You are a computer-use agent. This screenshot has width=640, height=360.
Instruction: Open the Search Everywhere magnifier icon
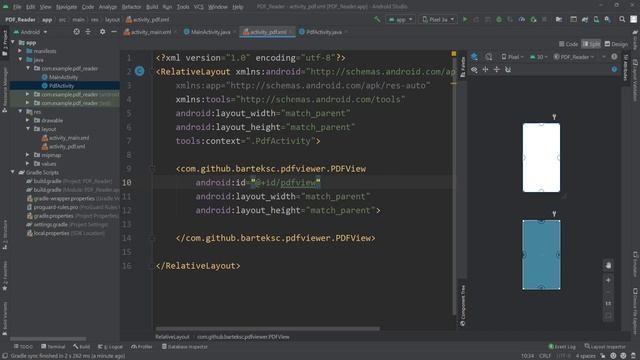(622, 19)
